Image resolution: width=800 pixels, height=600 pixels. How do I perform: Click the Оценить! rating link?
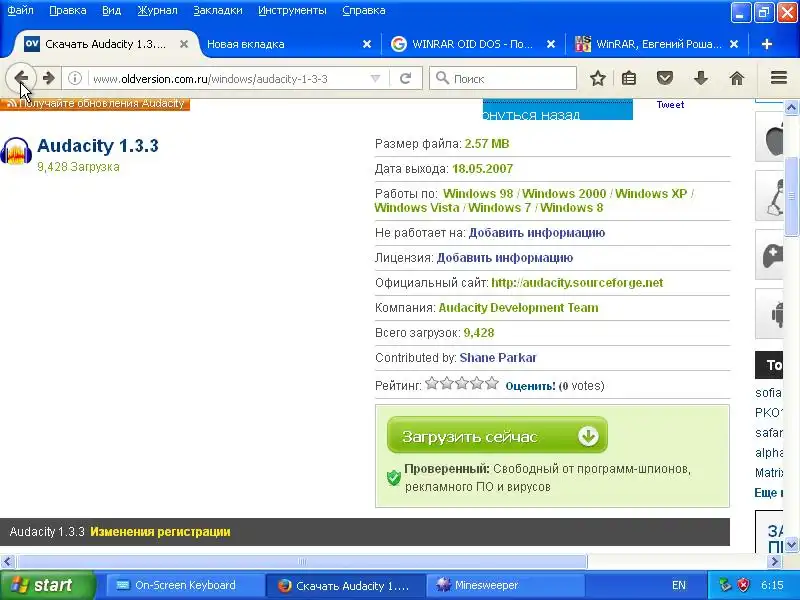(x=530, y=386)
